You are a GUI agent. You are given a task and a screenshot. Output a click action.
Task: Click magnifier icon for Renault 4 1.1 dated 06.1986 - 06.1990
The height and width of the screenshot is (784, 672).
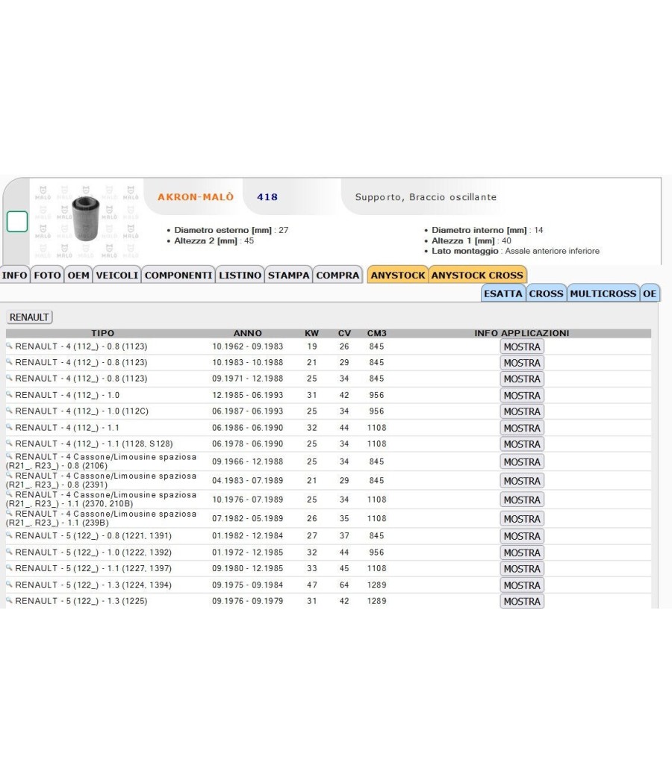pos(9,426)
